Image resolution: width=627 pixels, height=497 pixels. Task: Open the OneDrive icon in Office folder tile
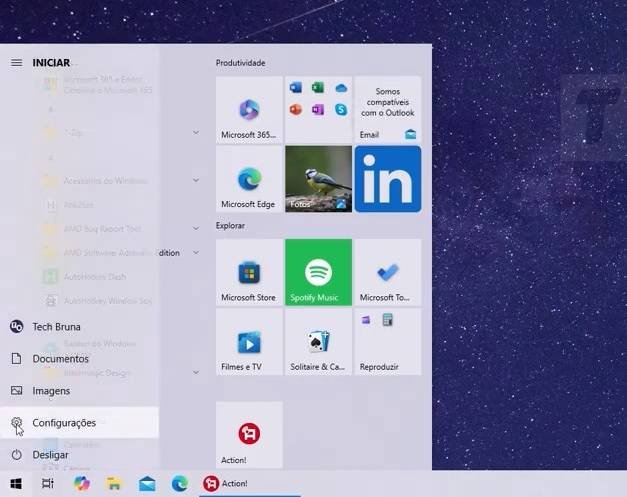pos(341,88)
